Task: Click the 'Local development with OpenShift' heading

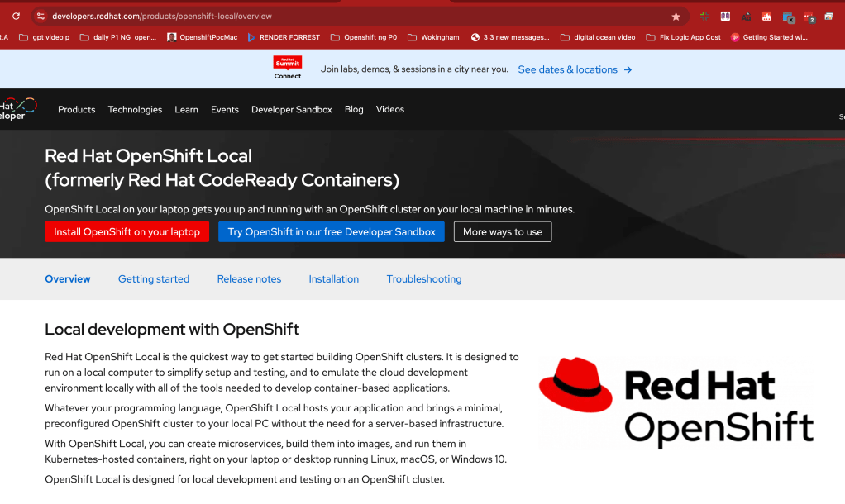Action: point(172,329)
